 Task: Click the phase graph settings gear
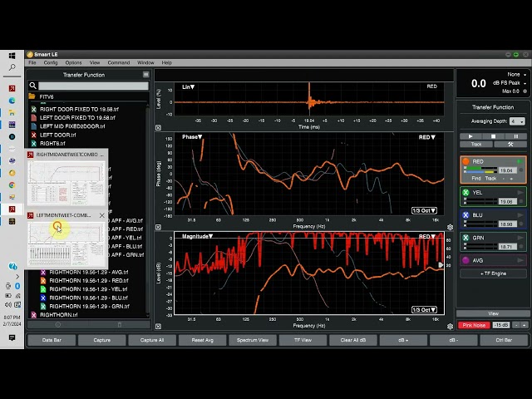pos(450,227)
